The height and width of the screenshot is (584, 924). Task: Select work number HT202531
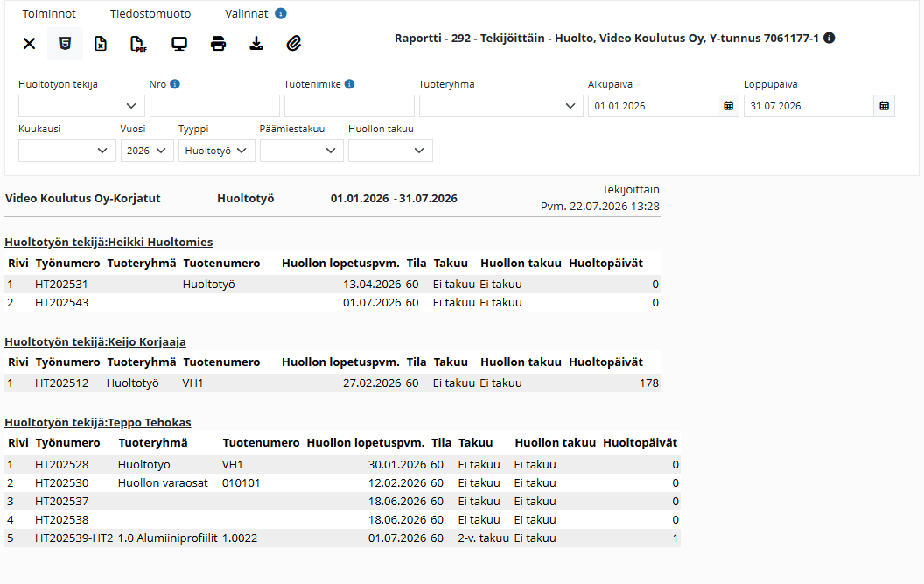(61, 285)
